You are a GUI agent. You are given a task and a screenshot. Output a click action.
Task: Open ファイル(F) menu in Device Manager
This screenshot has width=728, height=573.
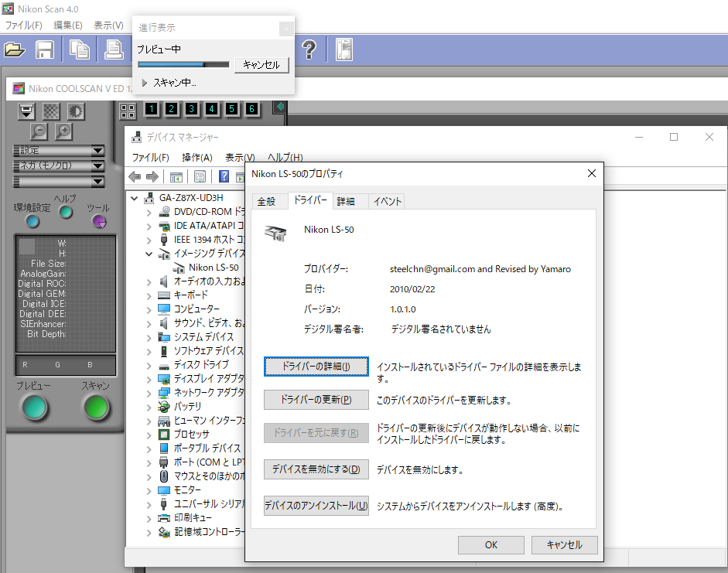coord(150,157)
